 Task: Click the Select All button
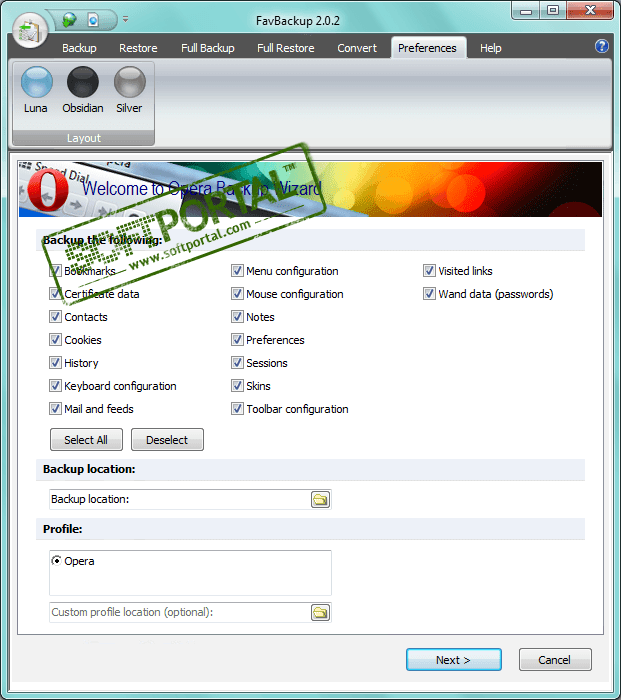pos(86,440)
